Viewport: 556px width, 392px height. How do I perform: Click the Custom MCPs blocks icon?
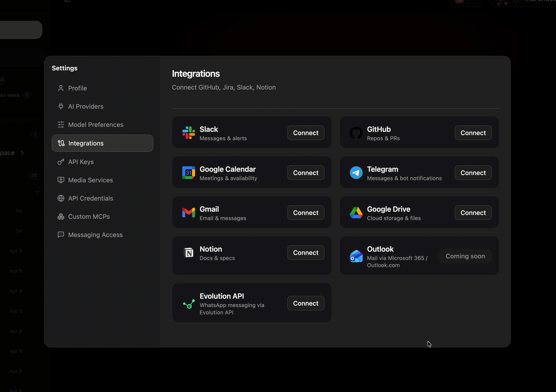pyautogui.click(x=61, y=217)
